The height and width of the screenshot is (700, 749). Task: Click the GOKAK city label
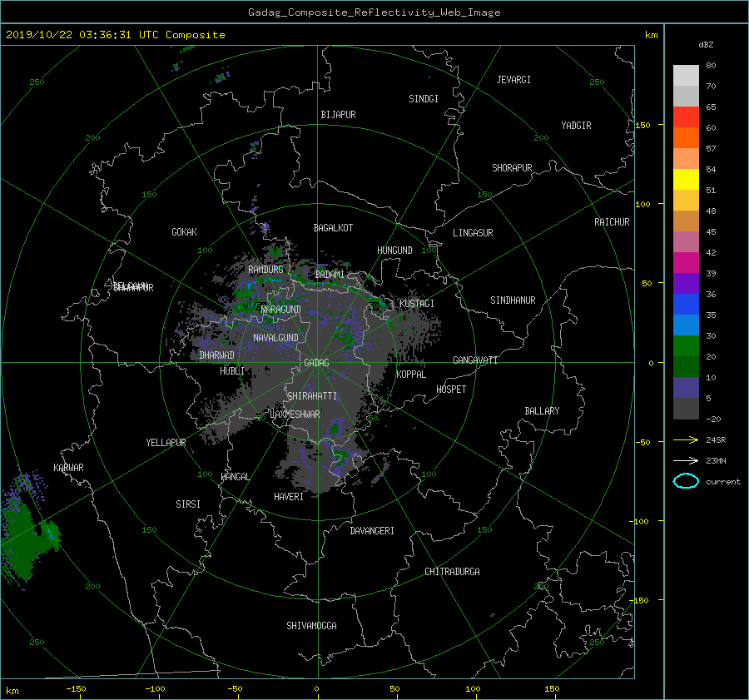coord(184,232)
